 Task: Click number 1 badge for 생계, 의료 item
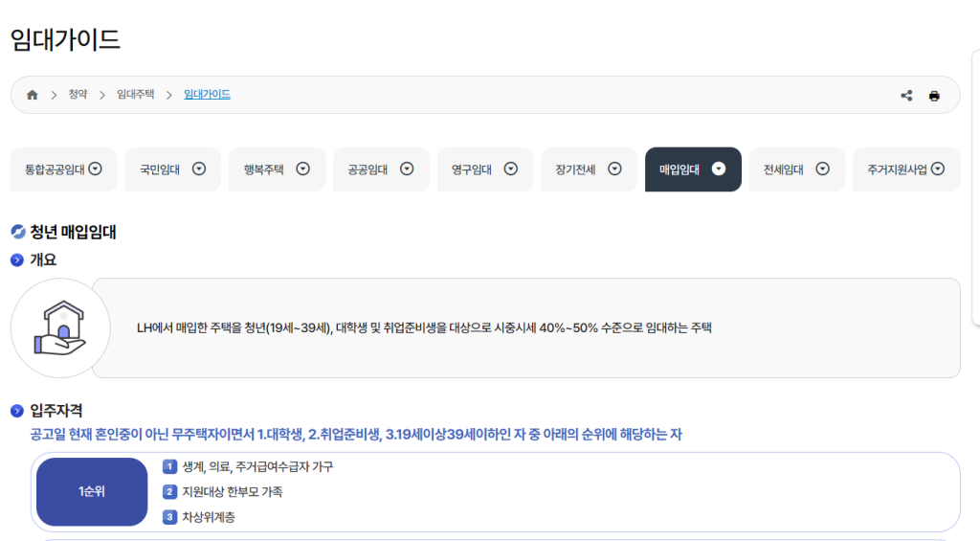(169, 466)
